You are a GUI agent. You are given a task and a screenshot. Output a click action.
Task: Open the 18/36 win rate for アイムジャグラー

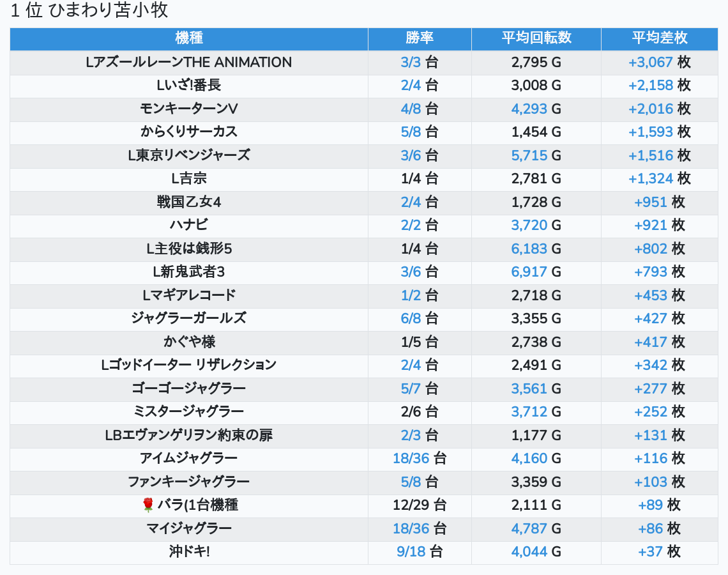coord(410,459)
